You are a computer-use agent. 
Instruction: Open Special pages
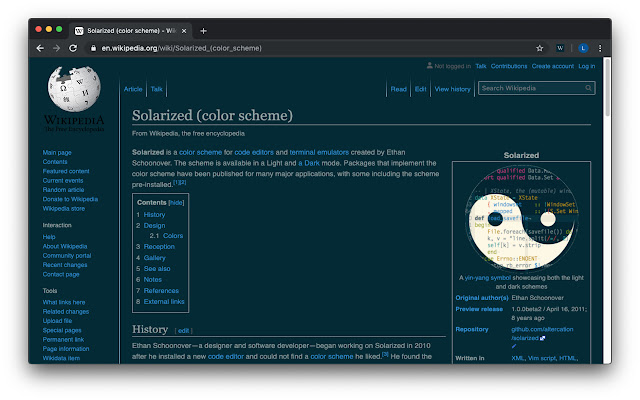coord(62,331)
